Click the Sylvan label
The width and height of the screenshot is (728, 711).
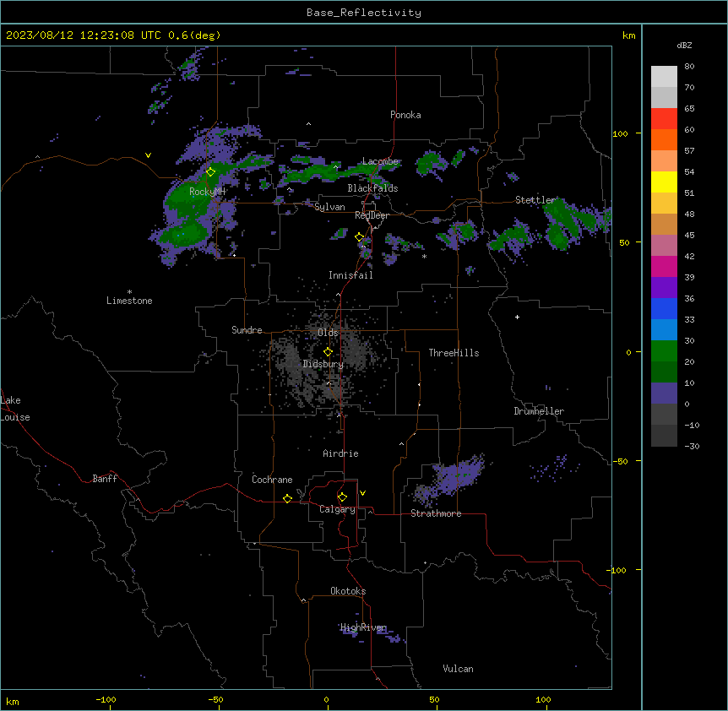(329, 207)
